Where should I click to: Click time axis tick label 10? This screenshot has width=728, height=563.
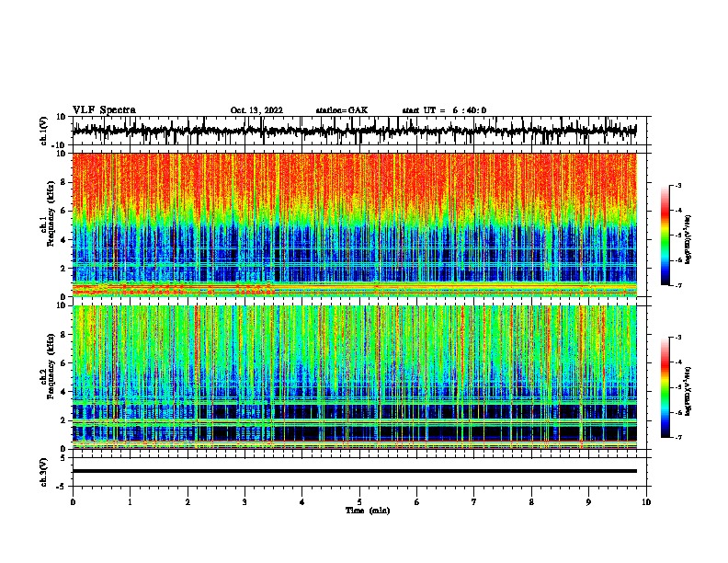pyautogui.click(x=646, y=502)
